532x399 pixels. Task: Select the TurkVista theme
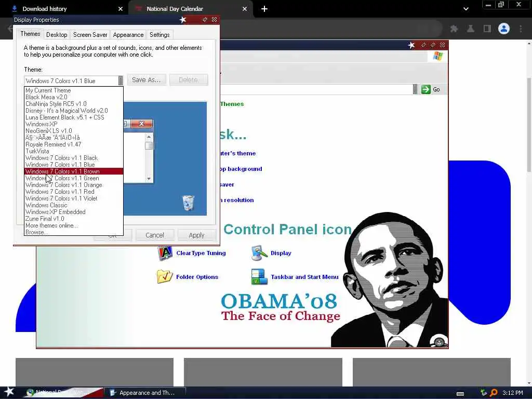[74, 151]
